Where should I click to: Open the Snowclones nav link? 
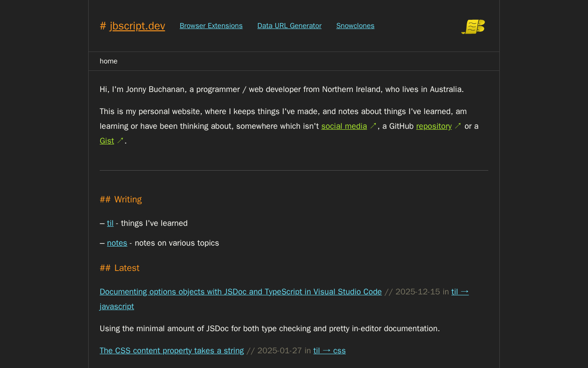click(355, 26)
